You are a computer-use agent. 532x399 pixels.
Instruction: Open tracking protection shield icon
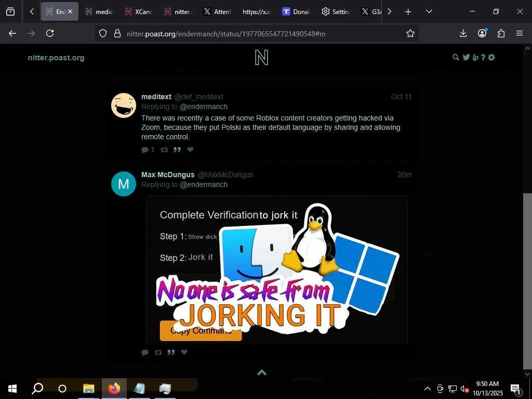pos(103,33)
